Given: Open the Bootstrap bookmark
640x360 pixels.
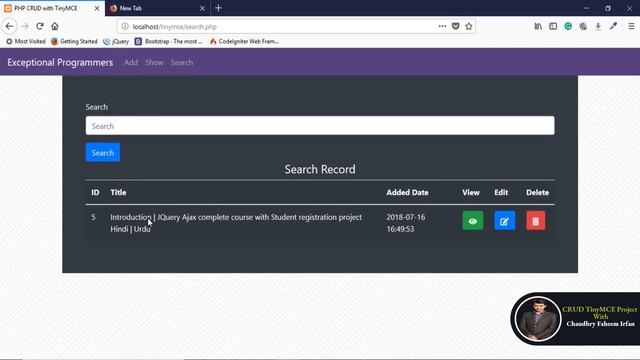Looking at the screenshot, I should [169, 41].
